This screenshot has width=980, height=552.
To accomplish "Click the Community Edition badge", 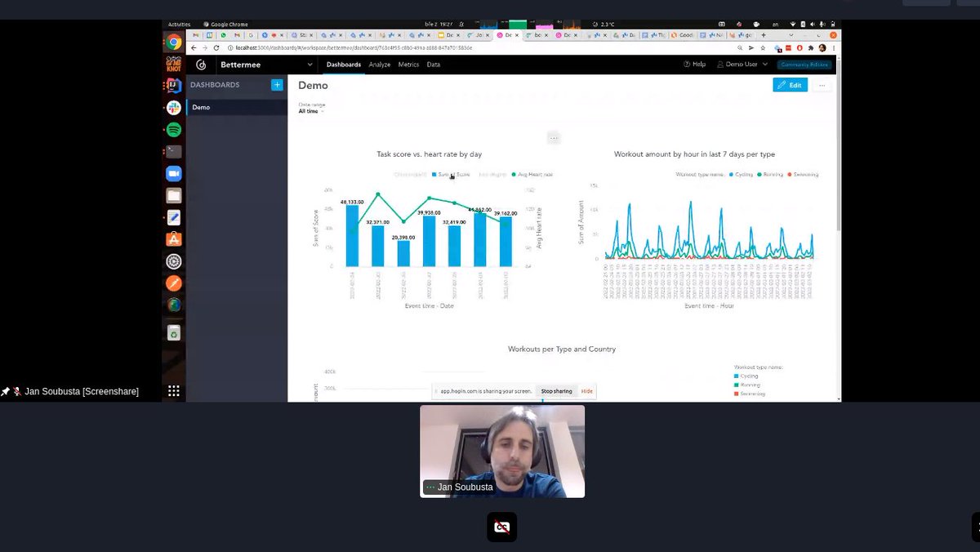I will pyautogui.click(x=804, y=65).
